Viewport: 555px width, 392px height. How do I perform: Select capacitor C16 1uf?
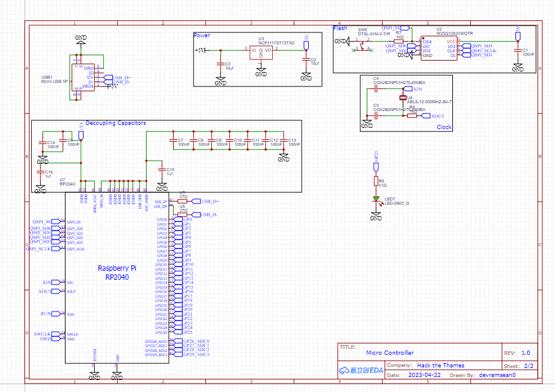pyautogui.click(x=40, y=172)
